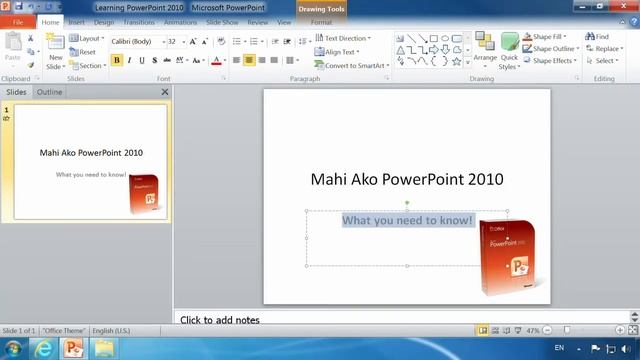Fit slide to current window icon
This screenshot has width=640, height=360.
(633, 330)
